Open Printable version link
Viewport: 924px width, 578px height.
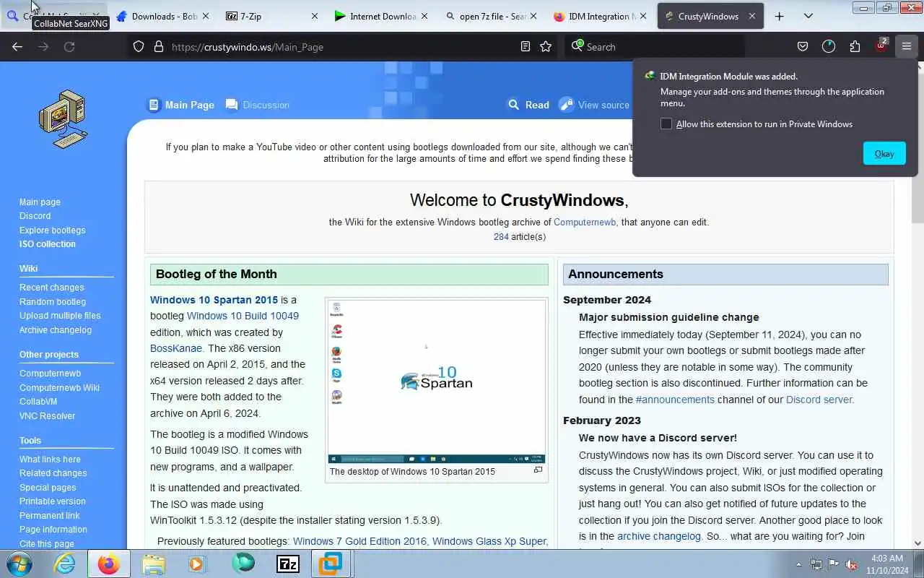52,501
